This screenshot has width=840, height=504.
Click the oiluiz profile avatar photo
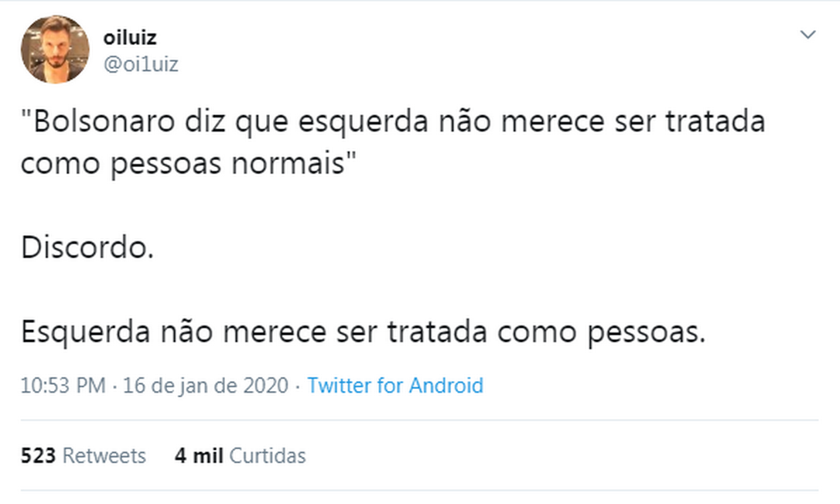[x=54, y=49]
